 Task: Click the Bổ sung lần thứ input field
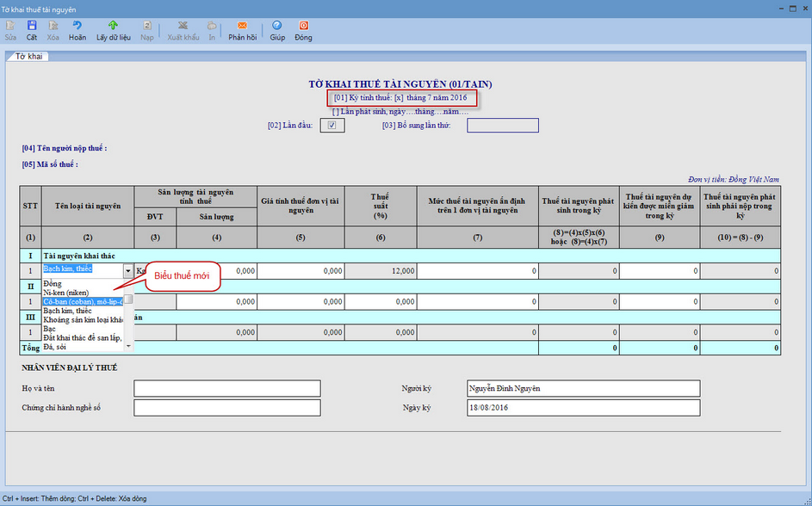[502, 125]
